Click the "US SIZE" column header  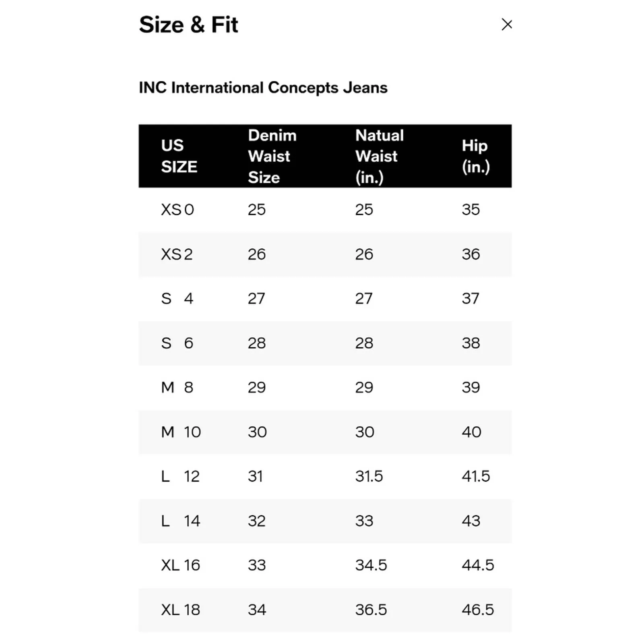pos(179,156)
